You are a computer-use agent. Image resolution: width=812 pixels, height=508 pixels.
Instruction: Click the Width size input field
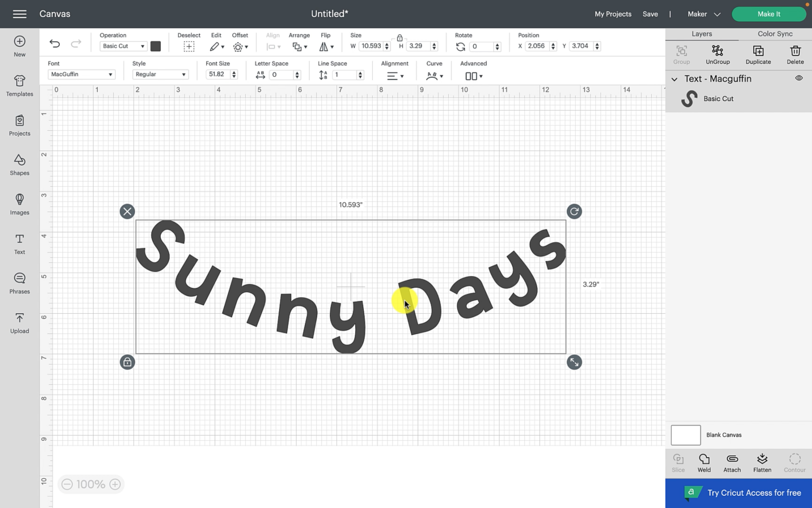point(371,46)
